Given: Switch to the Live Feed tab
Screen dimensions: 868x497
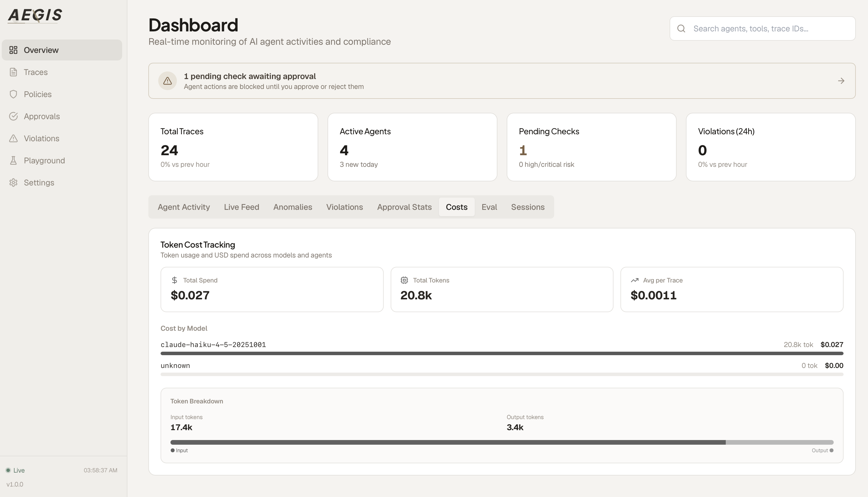Looking at the screenshot, I should (241, 207).
